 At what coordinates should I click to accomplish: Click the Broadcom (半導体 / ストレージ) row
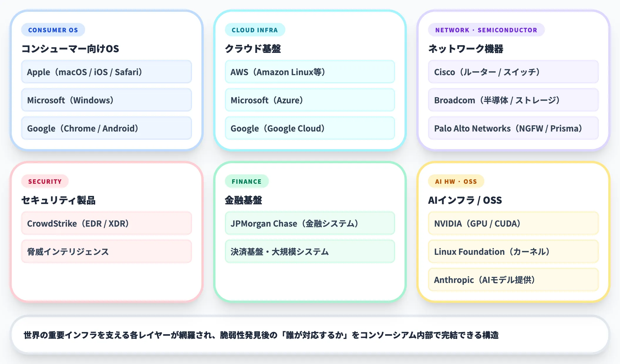click(x=513, y=100)
